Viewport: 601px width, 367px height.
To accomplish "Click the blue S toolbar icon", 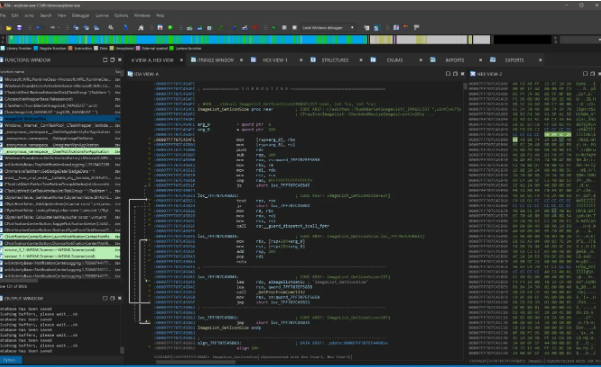I will click(x=376, y=28).
